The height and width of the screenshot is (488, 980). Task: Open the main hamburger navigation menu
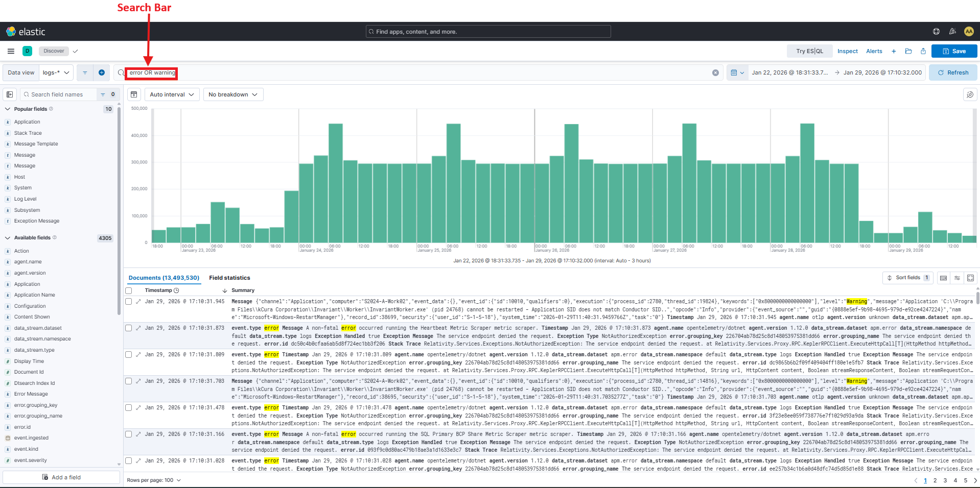click(10, 51)
